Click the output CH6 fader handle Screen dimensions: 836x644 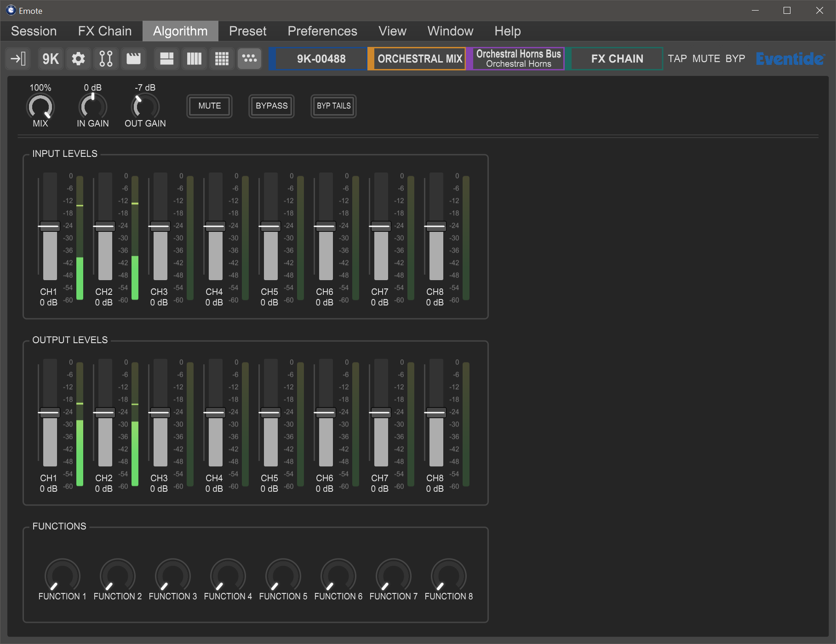pos(325,413)
